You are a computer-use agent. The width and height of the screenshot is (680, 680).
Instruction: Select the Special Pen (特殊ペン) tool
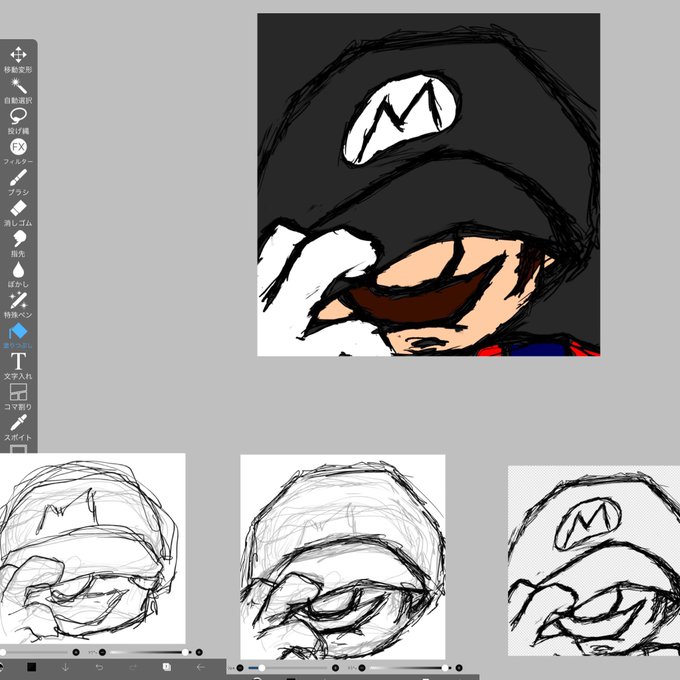(18, 305)
